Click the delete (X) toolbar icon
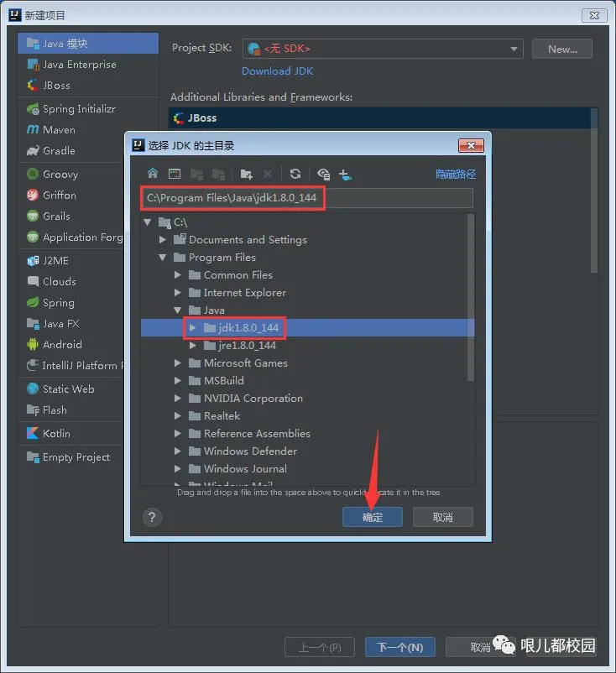The image size is (616, 673). [268, 174]
